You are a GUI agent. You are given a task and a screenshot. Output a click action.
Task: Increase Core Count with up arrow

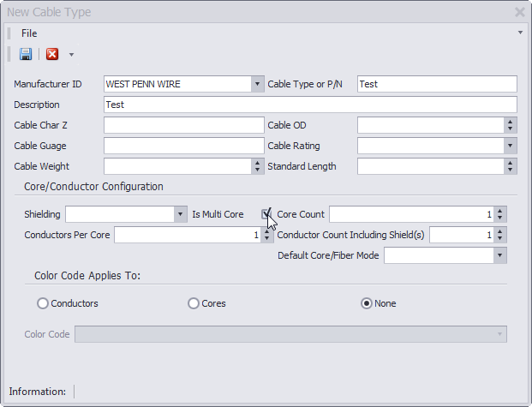tap(499, 211)
